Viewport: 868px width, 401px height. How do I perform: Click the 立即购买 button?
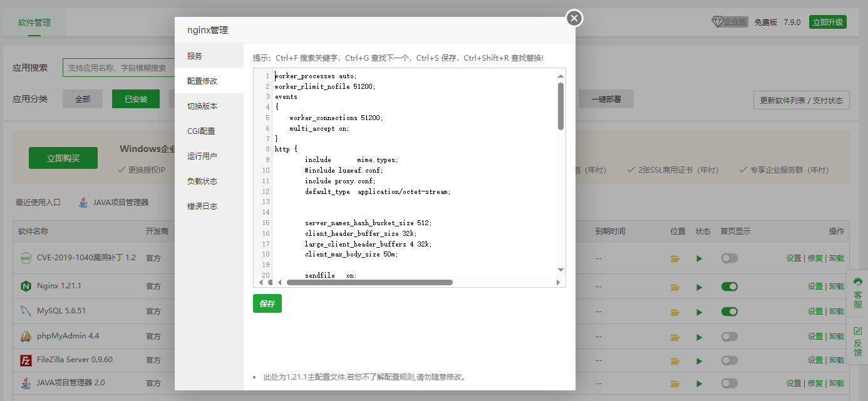(x=63, y=158)
